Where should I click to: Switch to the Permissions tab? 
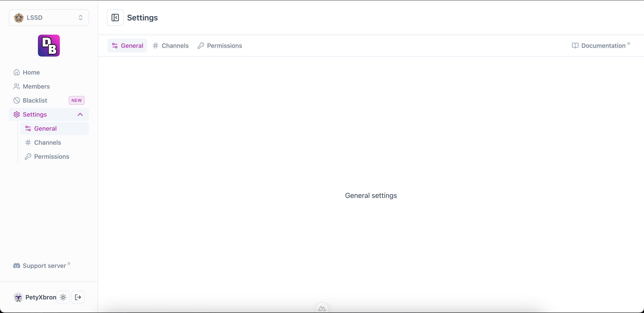(220, 46)
